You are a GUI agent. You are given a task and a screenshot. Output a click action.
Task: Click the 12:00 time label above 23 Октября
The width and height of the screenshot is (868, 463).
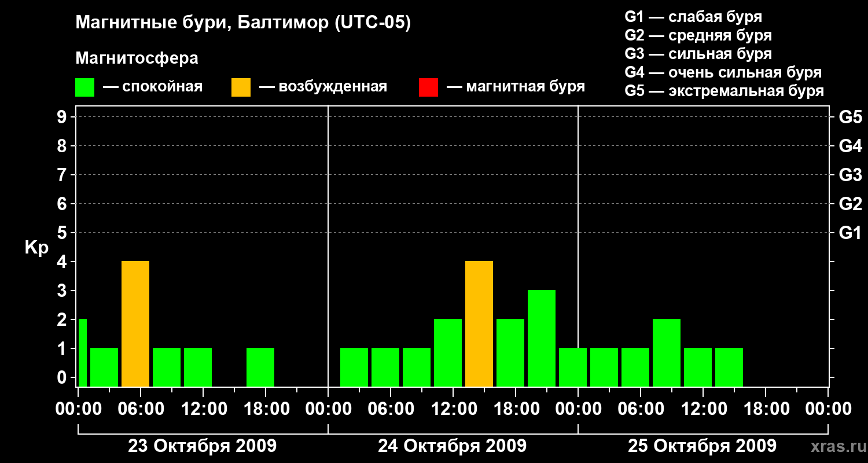pyautogui.click(x=203, y=409)
